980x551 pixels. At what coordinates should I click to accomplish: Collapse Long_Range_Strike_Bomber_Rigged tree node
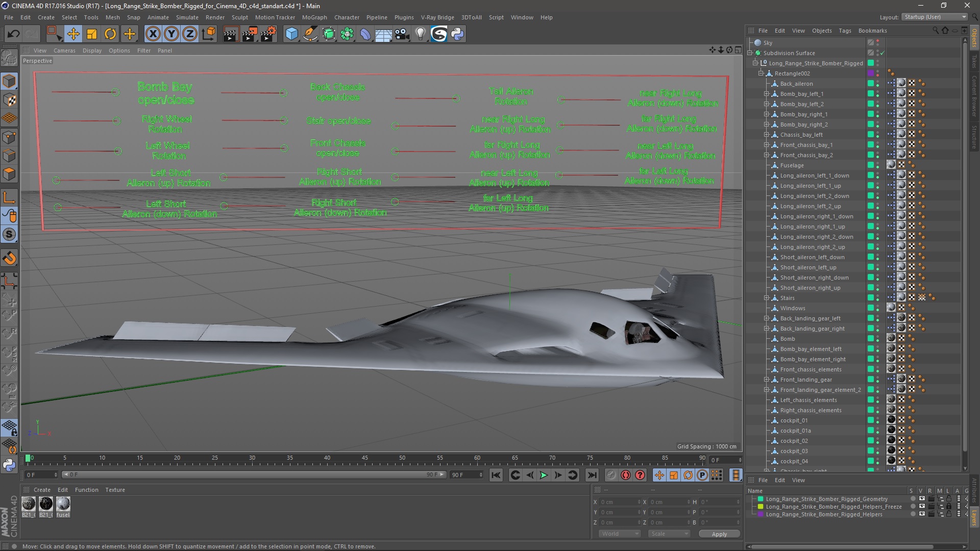tap(755, 63)
